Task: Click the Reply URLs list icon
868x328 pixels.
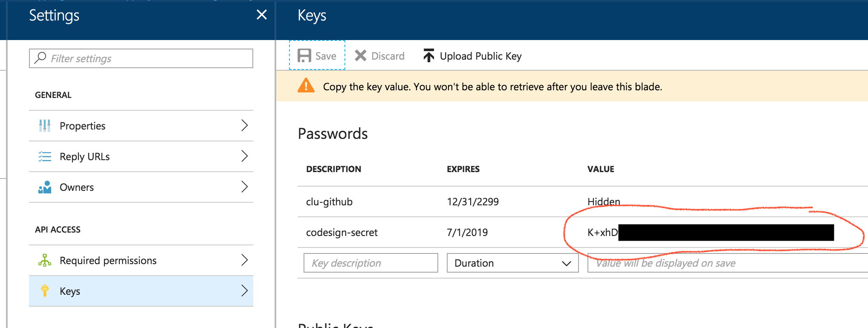Action: click(x=45, y=156)
